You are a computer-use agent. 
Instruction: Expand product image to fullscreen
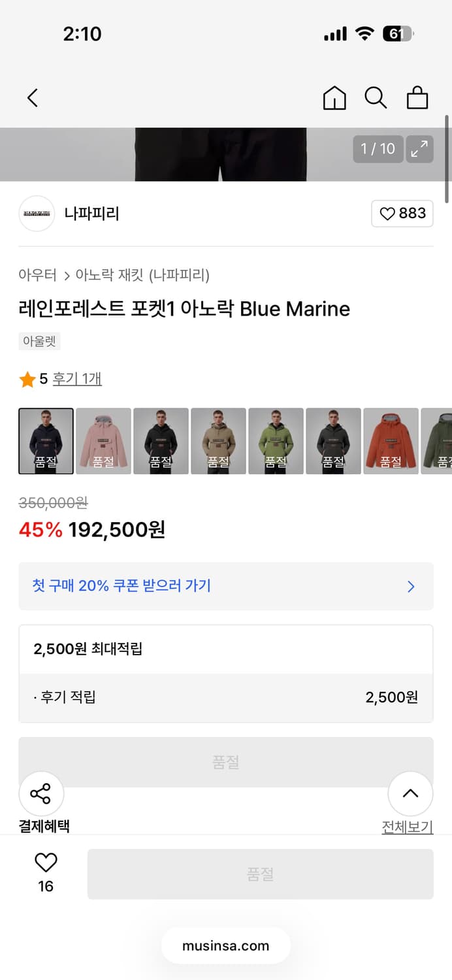[419, 148]
